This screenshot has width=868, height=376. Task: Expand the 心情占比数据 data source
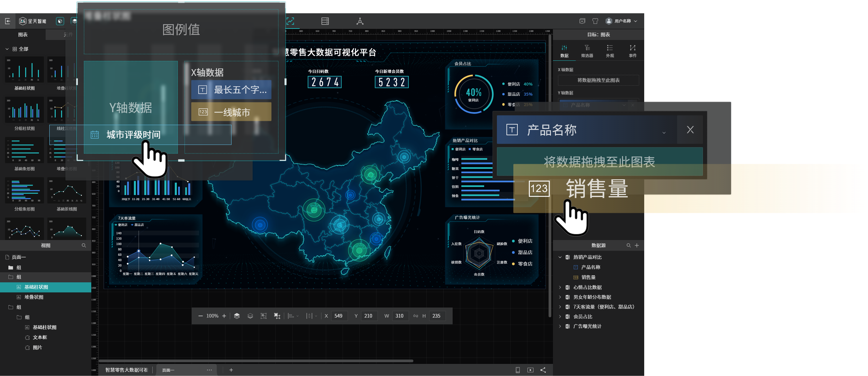pyautogui.click(x=560, y=287)
